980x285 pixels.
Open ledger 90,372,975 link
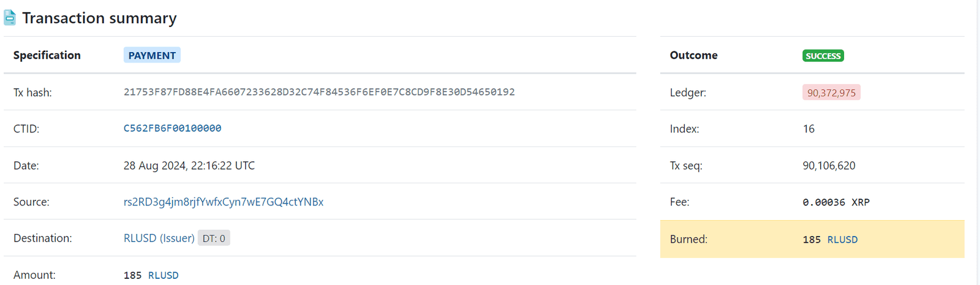coord(831,93)
